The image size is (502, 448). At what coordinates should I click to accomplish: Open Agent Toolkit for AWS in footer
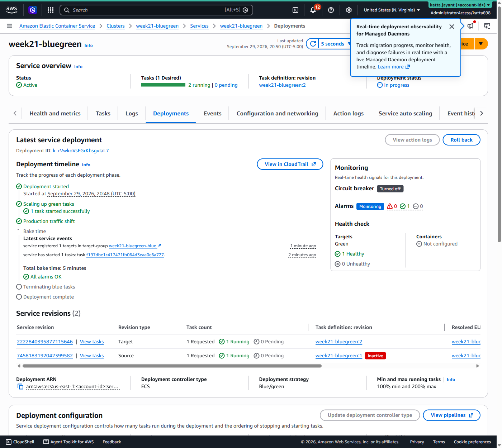(x=68, y=442)
